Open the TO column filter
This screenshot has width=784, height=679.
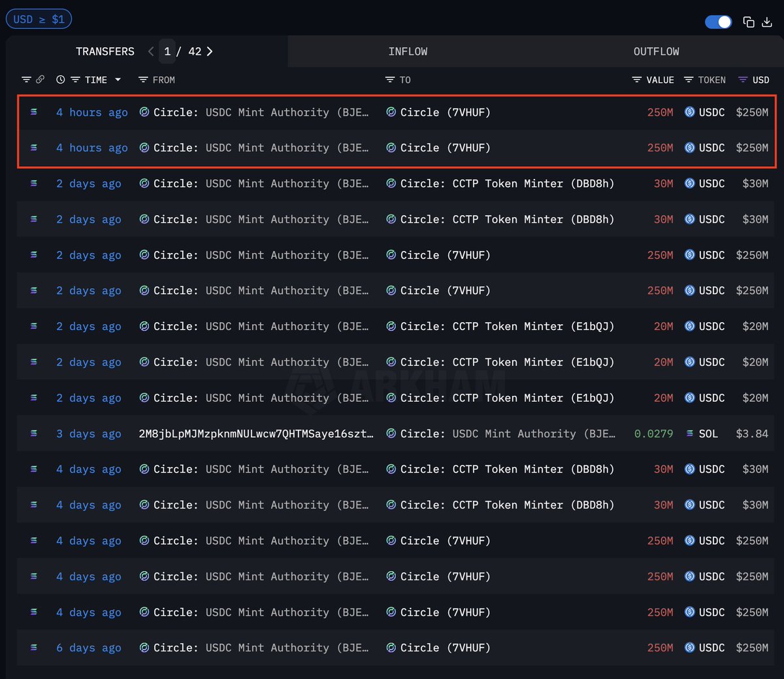click(390, 80)
